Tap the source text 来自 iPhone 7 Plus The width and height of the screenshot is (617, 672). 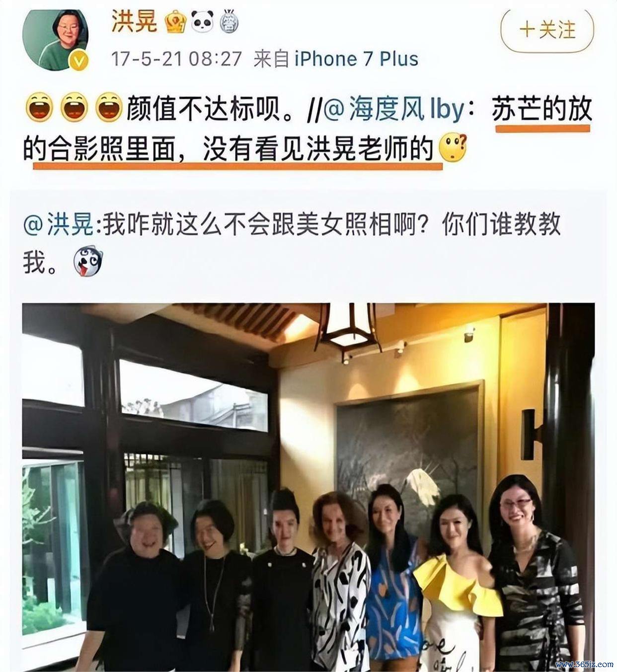pos(336,59)
